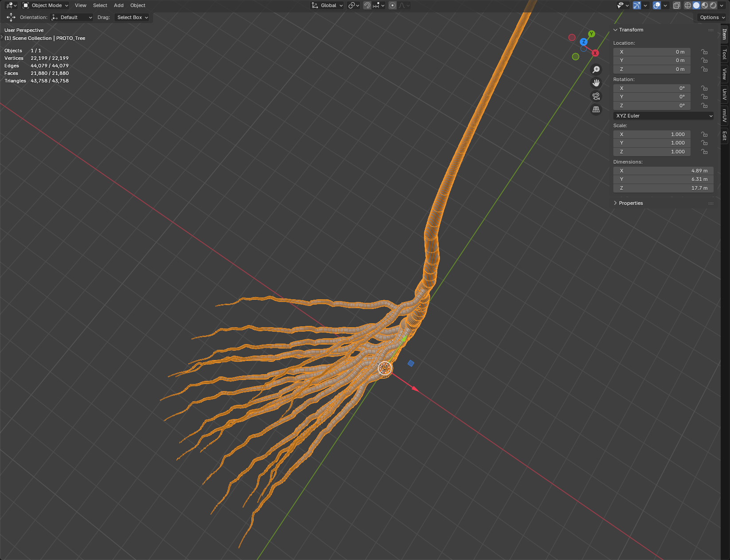Expand the Properties panel section
Image resolution: width=730 pixels, height=560 pixels.
631,203
